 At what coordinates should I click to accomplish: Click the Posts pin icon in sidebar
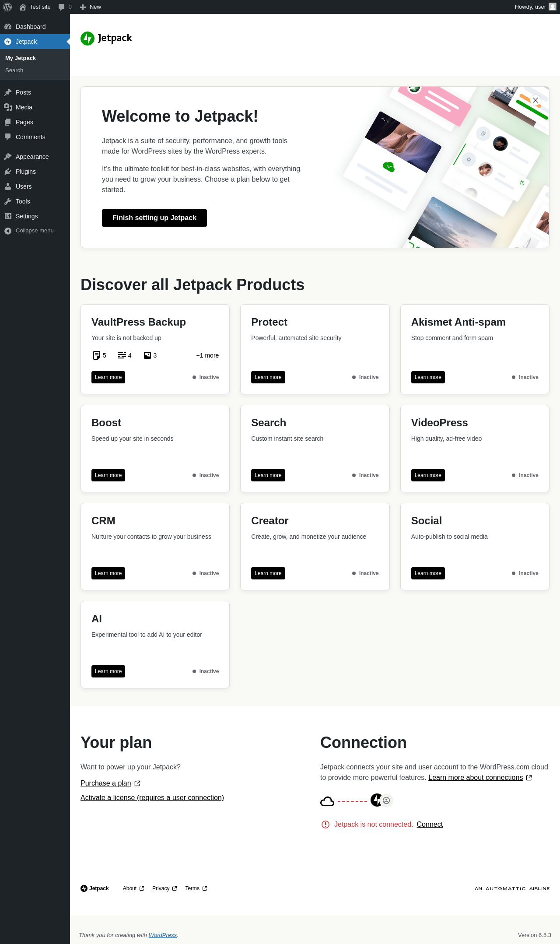pyautogui.click(x=8, y=92)
